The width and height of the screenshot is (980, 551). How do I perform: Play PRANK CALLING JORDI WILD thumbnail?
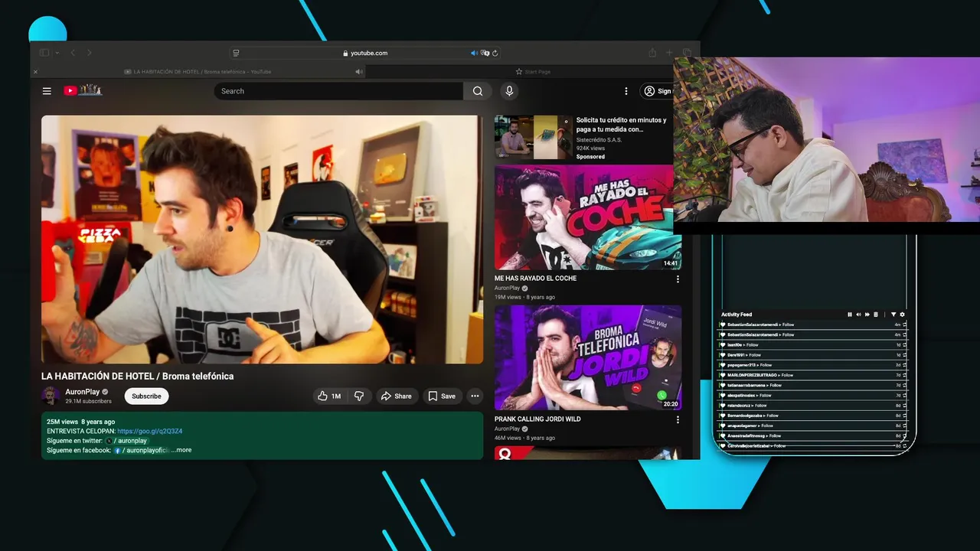[588, 358]
